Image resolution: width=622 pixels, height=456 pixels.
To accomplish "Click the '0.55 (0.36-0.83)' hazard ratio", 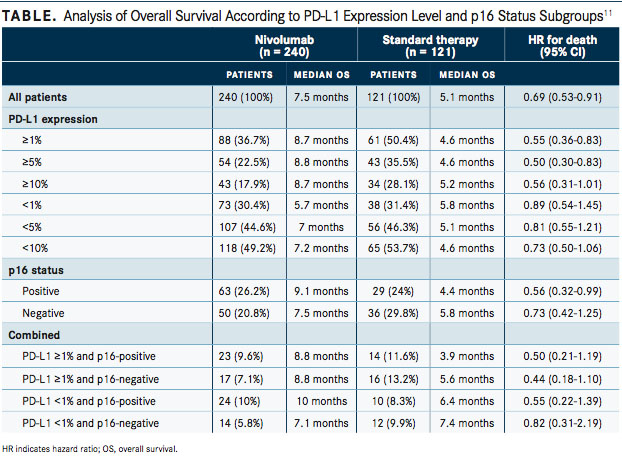I will click(x=562, y=140).
